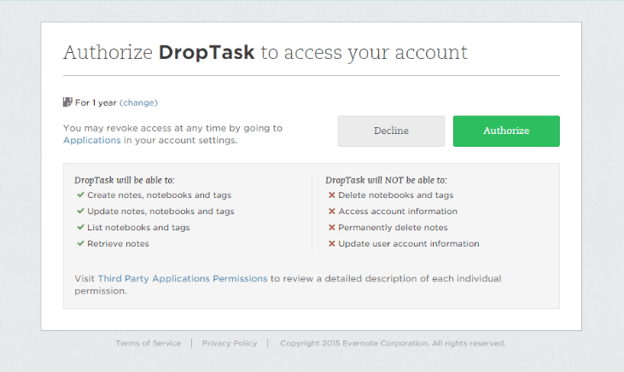Screen dimensions: 624x372
Task: Open the Applications settings link
Action: (x=92, y=140)
